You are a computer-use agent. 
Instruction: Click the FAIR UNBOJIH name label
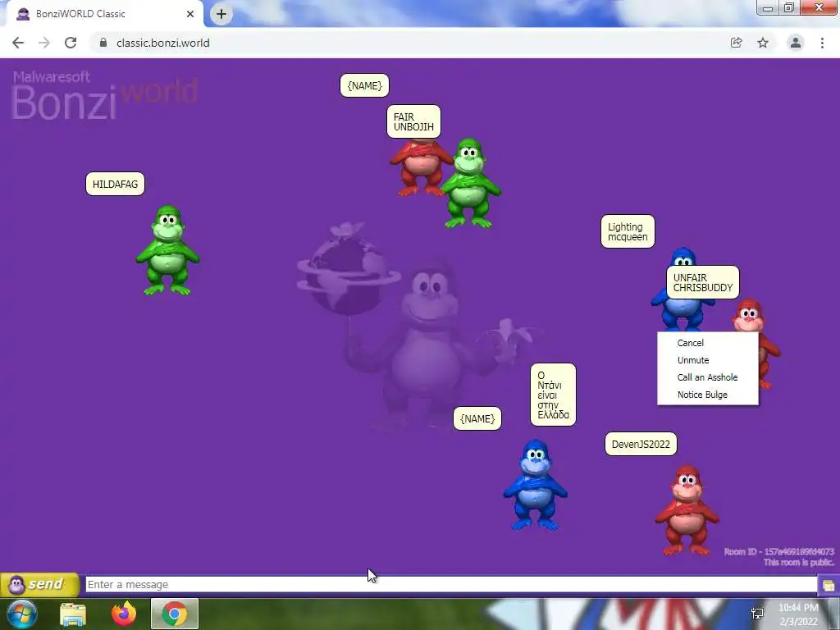coord(413,121)
